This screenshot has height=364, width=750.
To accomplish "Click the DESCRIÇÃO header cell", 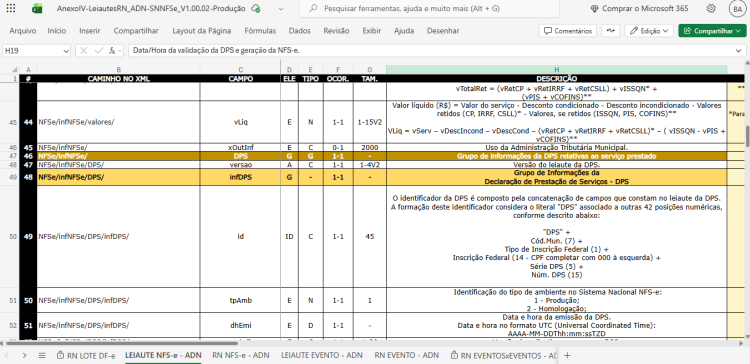I will coord(556,78).
